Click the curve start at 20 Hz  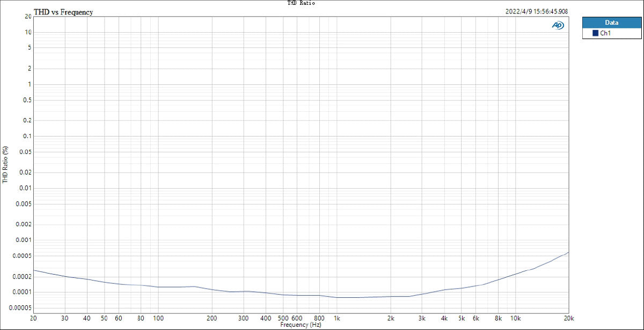tap(34, 271)
